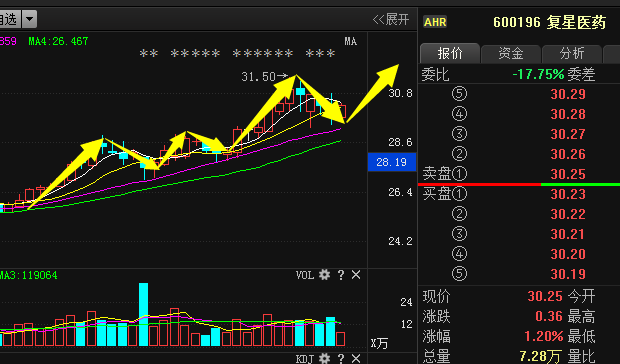Expand panel with 展开 button

click(x=391, y=19)
